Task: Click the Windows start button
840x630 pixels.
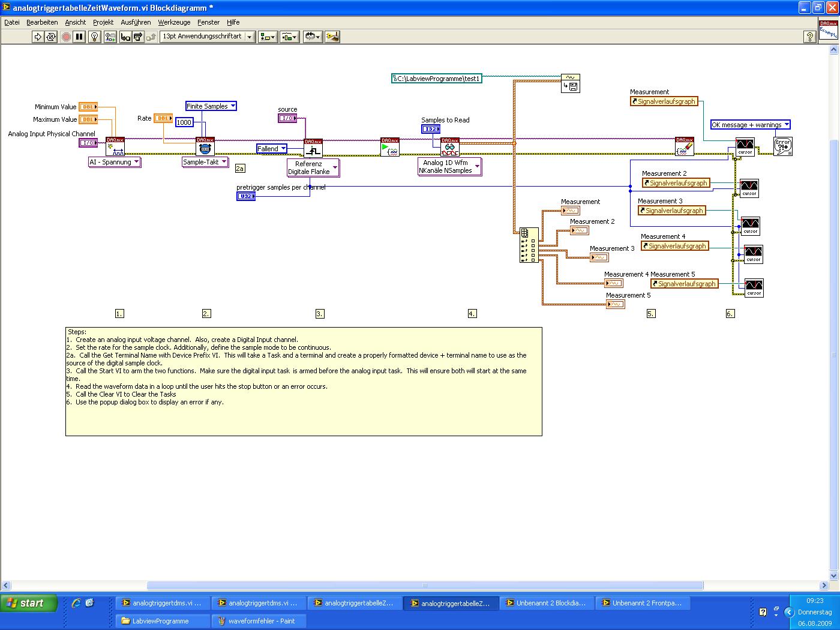Action: pos(29,603)
